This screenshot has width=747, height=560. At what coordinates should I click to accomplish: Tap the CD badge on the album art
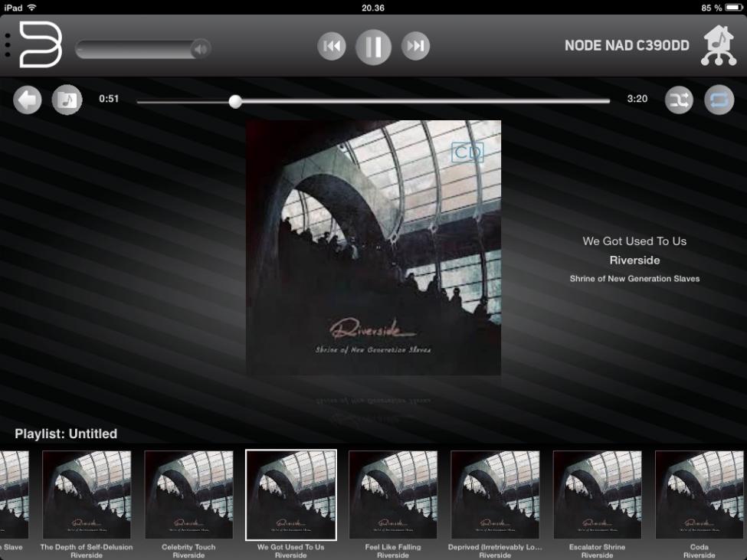click(x=467, y=152)
